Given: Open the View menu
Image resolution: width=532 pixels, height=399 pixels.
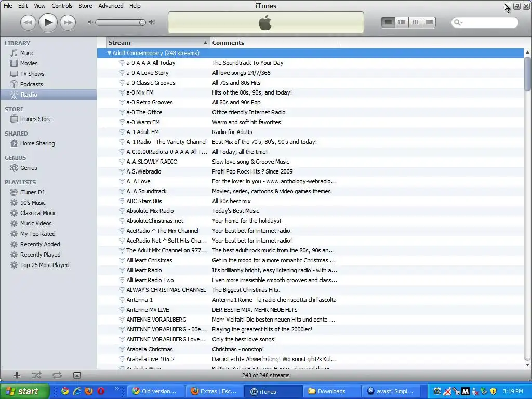Looking at the screenshot, I should (x=39, y=6).
